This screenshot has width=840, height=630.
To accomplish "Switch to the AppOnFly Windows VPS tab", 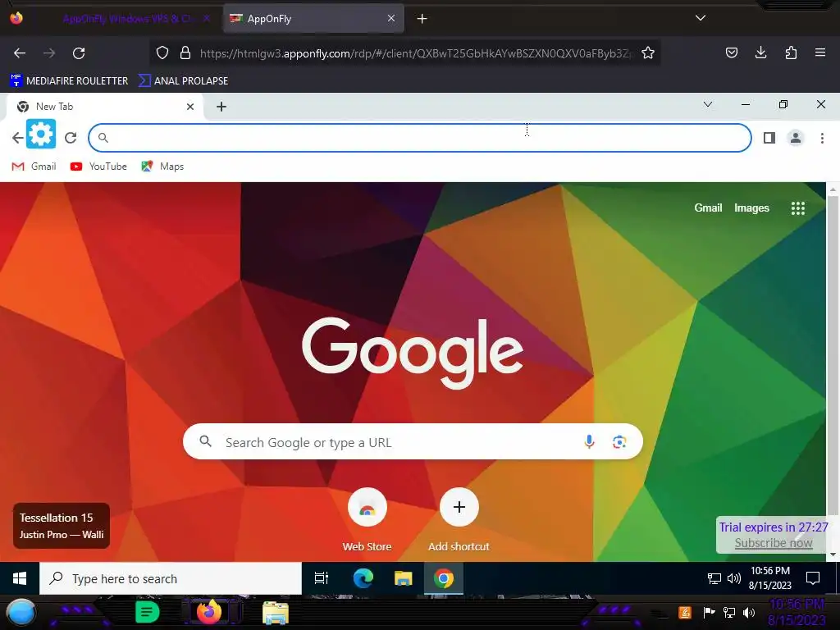I will click(126, 19).
